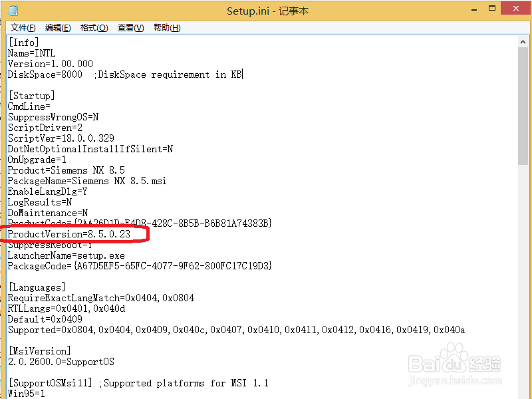Click the ProductCode GUID line
532x399 pixels.
pyautogui.click(x=140, y=223)
